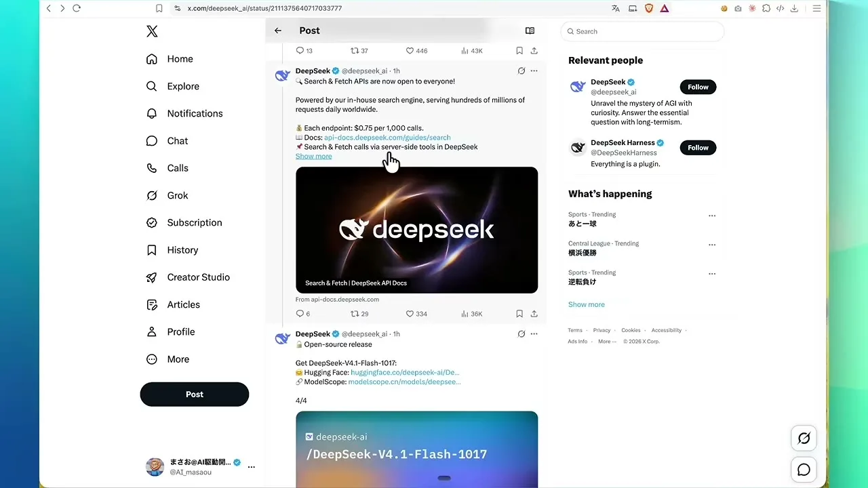Open replies on the post with 13 replies
The width and height of the screenshot is (868, 488).
tap(304, 51)
